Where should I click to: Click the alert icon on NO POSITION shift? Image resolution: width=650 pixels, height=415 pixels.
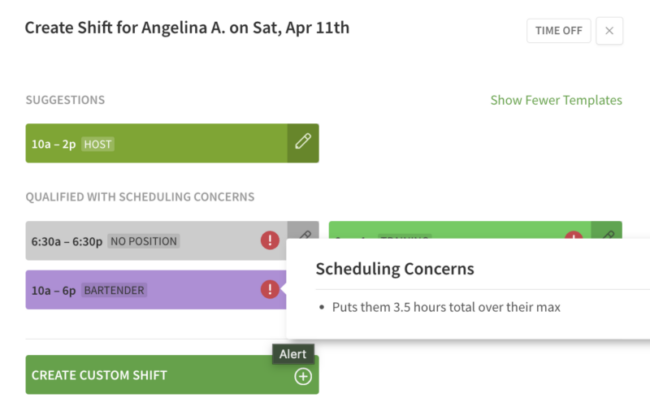pos(270,241)
